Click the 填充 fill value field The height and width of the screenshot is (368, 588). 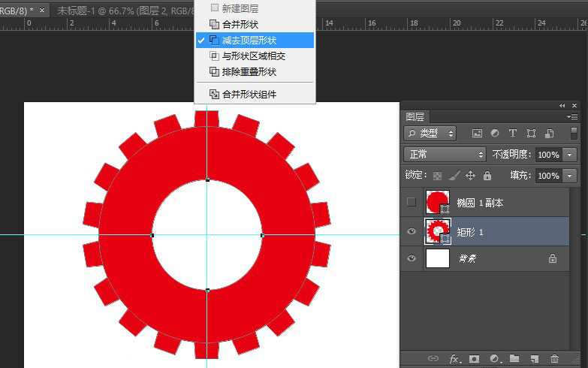547,176
